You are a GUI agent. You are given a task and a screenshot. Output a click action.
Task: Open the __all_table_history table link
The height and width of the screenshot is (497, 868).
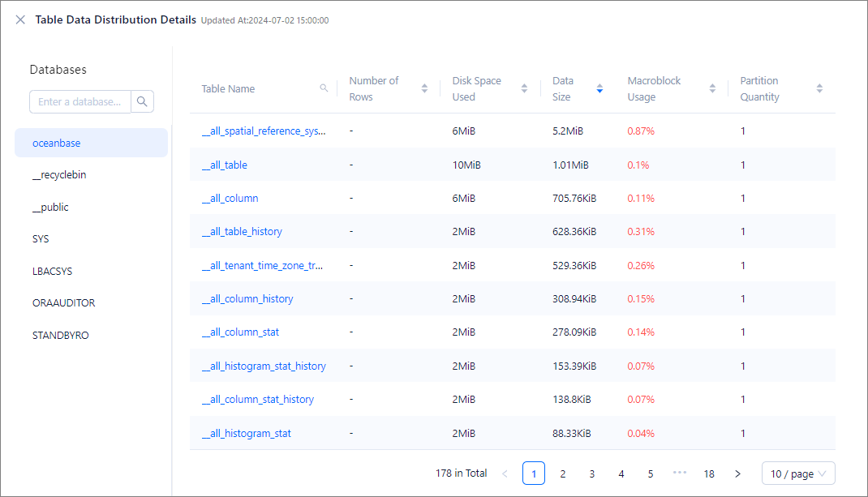point(242,232)
